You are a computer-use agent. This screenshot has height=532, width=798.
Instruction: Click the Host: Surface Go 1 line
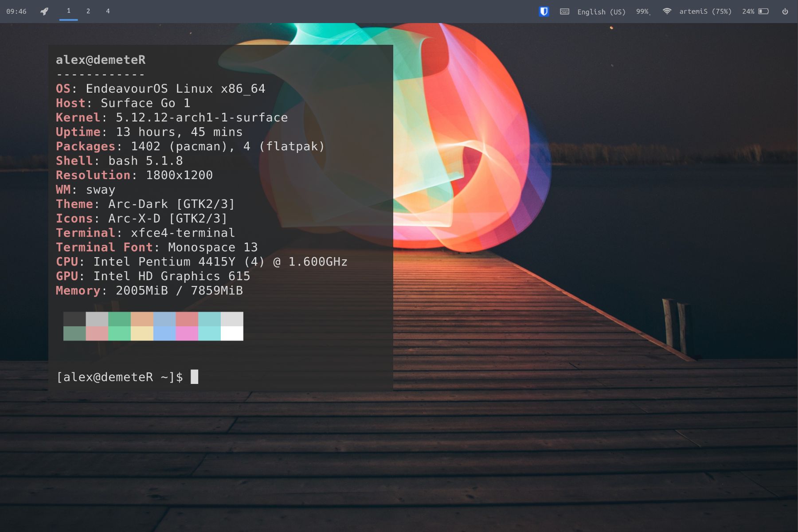[123, 103]
